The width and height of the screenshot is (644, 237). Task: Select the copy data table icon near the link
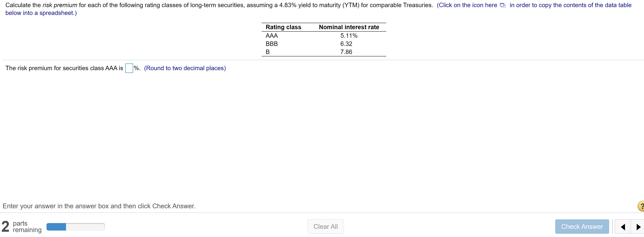(x=503, y=5)
